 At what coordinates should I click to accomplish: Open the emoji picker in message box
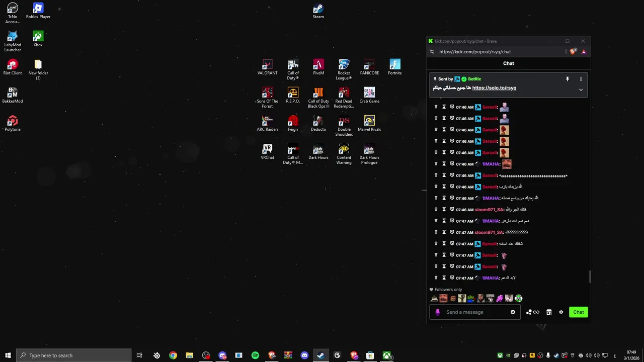(513, 312)
